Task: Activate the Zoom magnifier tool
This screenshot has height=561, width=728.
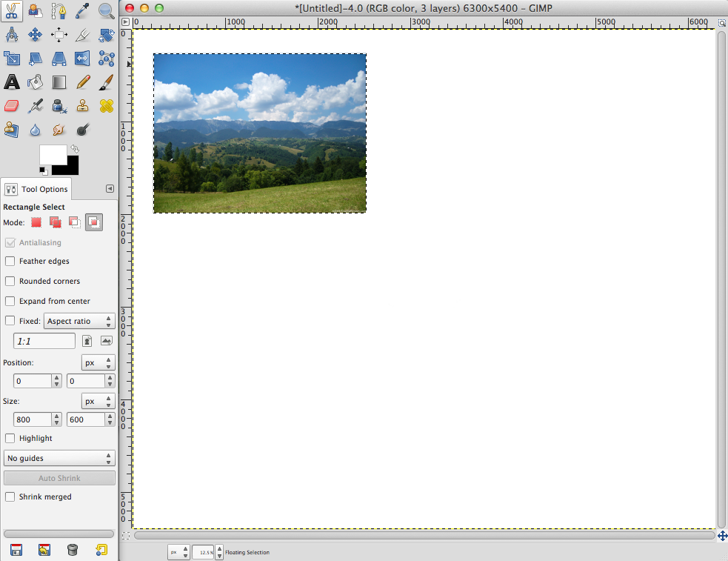Action: (x=107, y=10)
